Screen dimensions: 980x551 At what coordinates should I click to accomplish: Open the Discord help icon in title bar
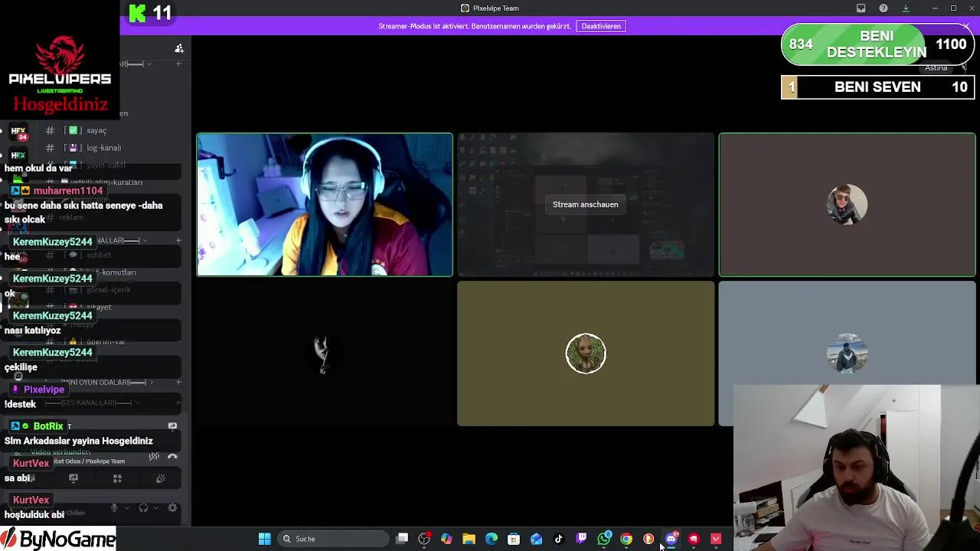tap(884, 8)
